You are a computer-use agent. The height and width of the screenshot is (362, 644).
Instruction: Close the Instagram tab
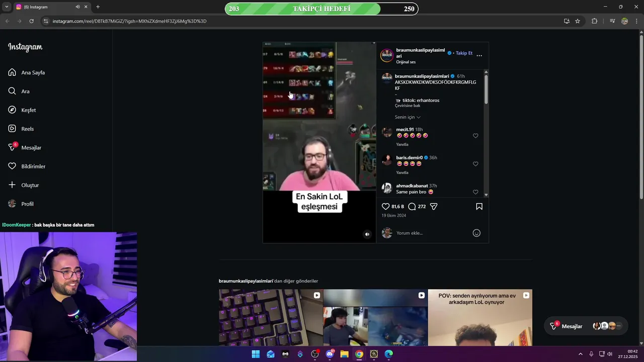click(86, 7)
